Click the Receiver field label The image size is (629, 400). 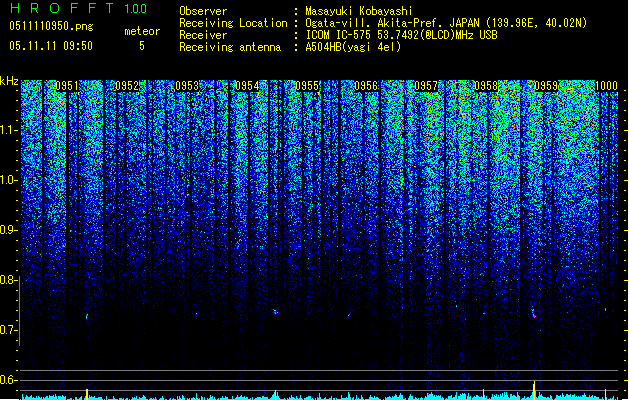[x=203, y=35]
